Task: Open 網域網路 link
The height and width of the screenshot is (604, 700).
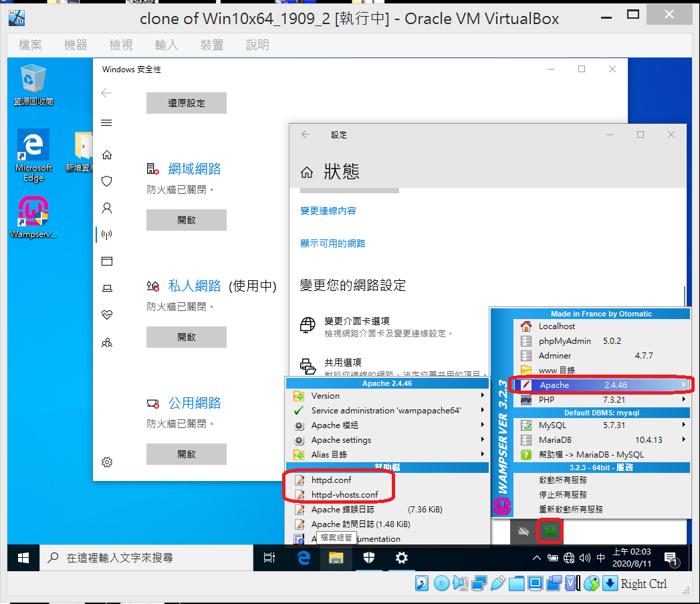Action: click(194, 169)
